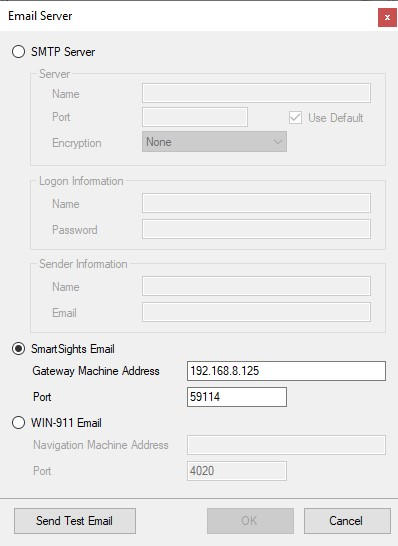Click the WIN-911 Port field showing 4020

[x=237, y=471]
